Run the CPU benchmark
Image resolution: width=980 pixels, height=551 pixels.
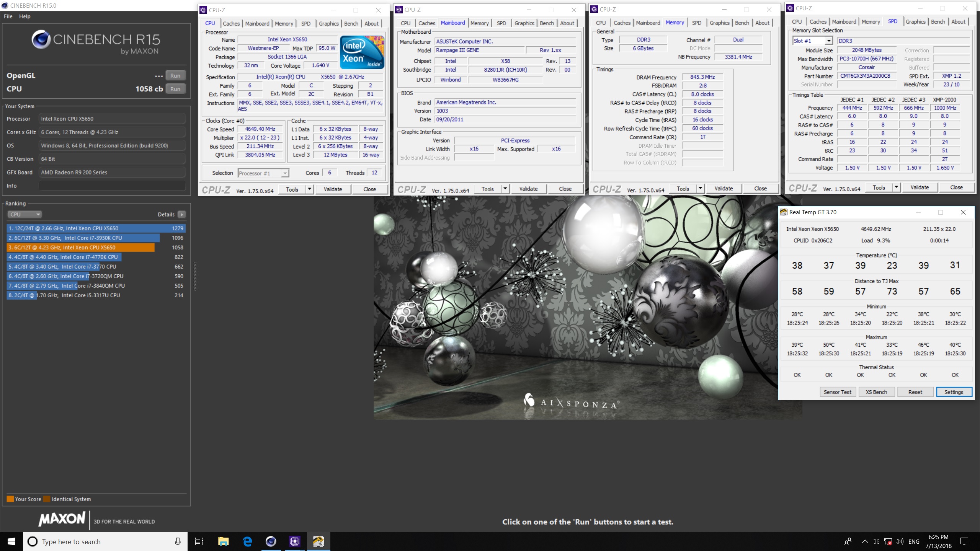[175, 89]
